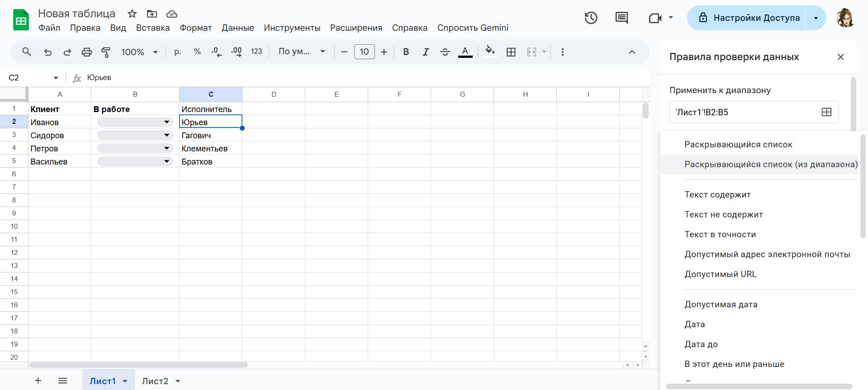Open the fill color picker
868x390 pixels.
pos(490,52)
